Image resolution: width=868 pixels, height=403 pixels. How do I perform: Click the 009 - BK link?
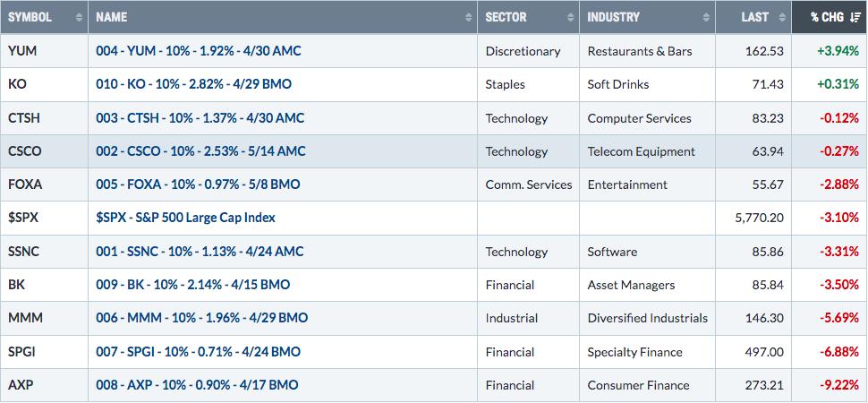tap(192, 285)
